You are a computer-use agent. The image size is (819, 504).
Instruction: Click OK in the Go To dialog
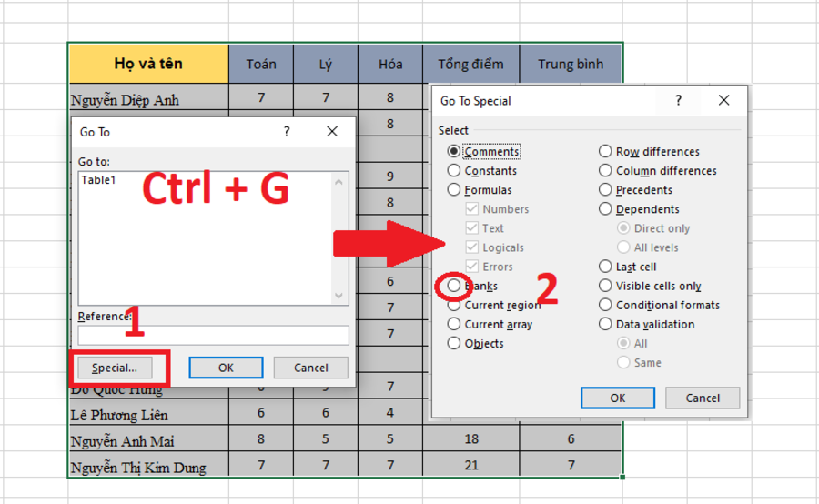pyautogui.click(x=226, y=368)
